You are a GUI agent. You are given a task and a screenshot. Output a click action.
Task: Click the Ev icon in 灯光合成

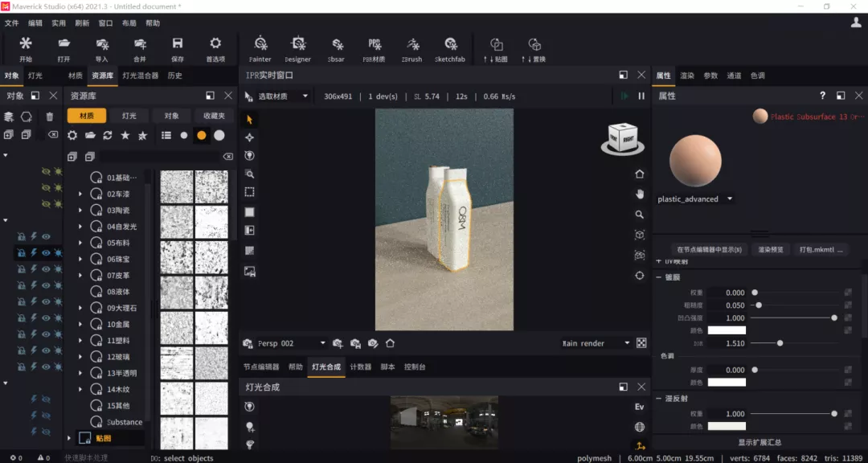640,407
